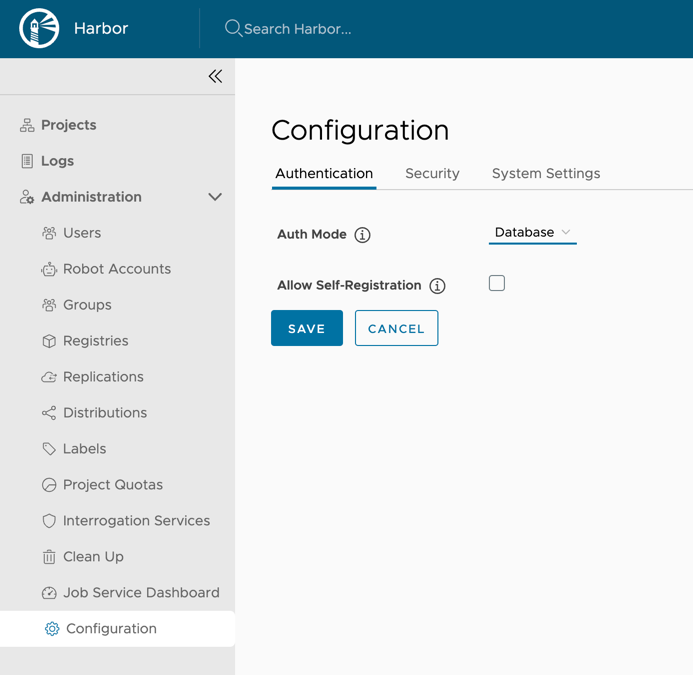The width and height of the screenshot is (693, 675).
Task: Click the Robot Accounts robot icon
Action: (49, 269)
